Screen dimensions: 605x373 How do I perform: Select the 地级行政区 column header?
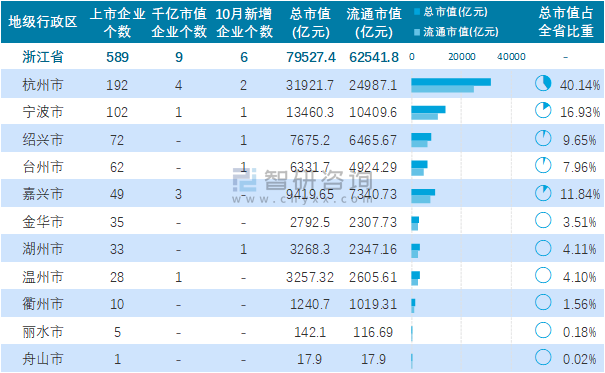(43, 22)
